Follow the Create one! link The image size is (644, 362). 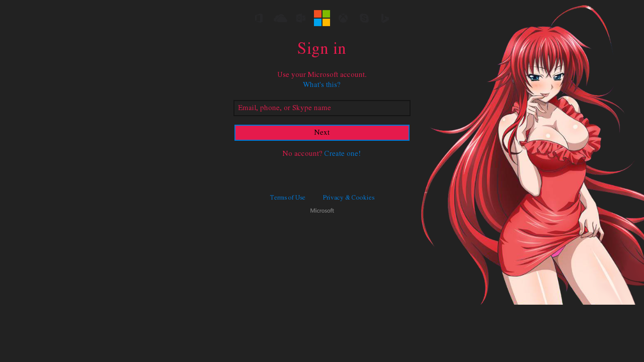[343, 153]
